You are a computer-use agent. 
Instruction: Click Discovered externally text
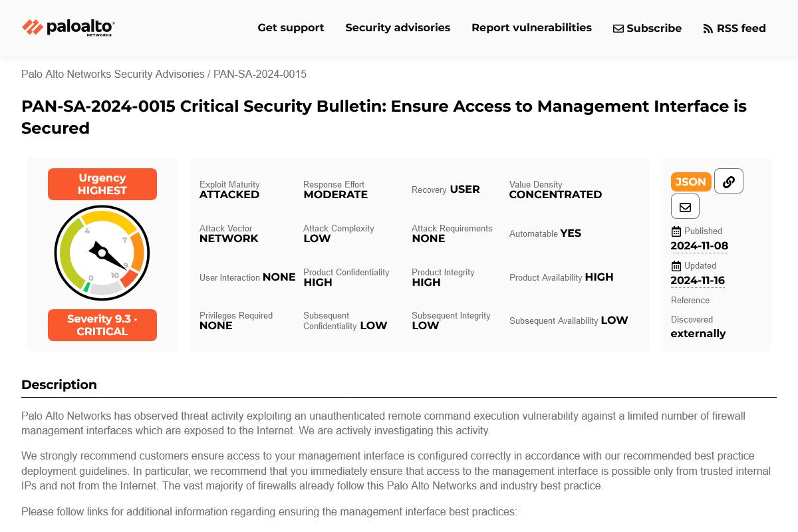[698, 327]
